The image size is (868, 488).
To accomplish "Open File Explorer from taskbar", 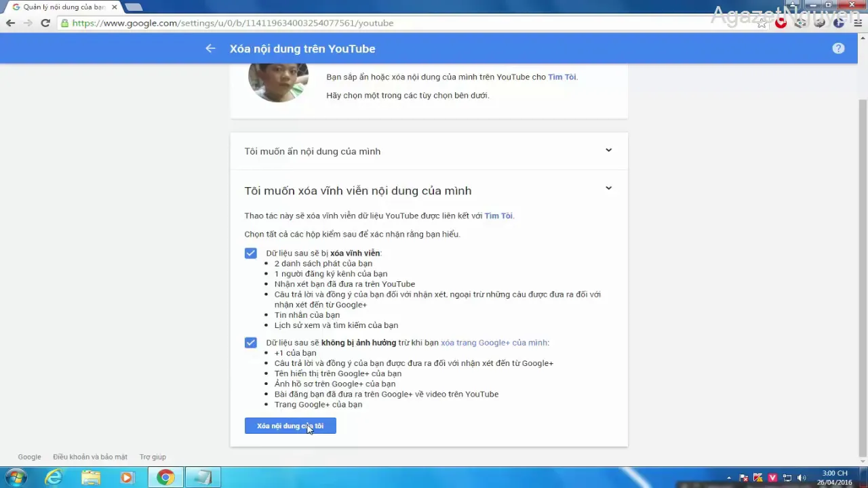I will (91, 478).
